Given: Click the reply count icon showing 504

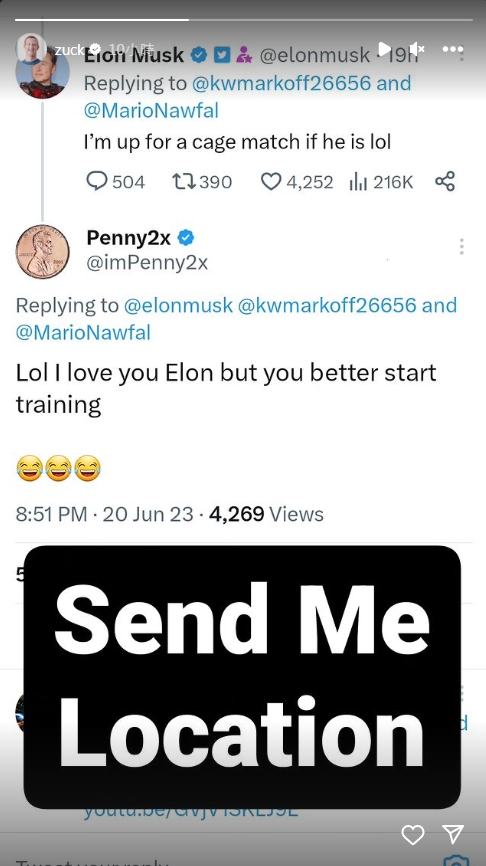Looking at the screenshot, I should pyautogui.click(x=97, y=181).
